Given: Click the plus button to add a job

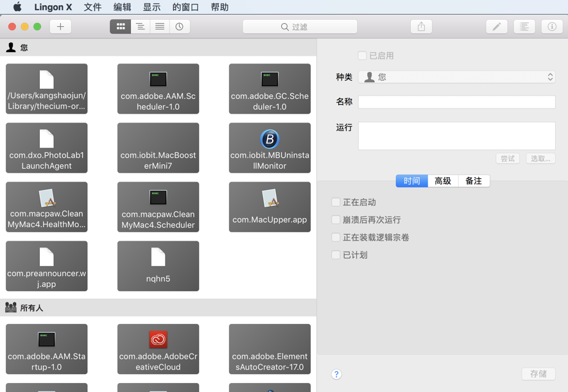Looking at the screenshot, I should coord(60,27).
